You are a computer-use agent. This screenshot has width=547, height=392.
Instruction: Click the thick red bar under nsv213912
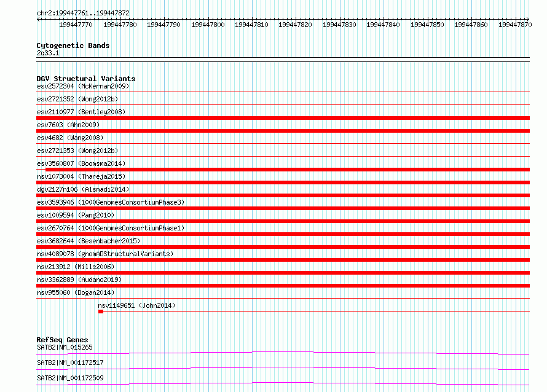(283, 273)
